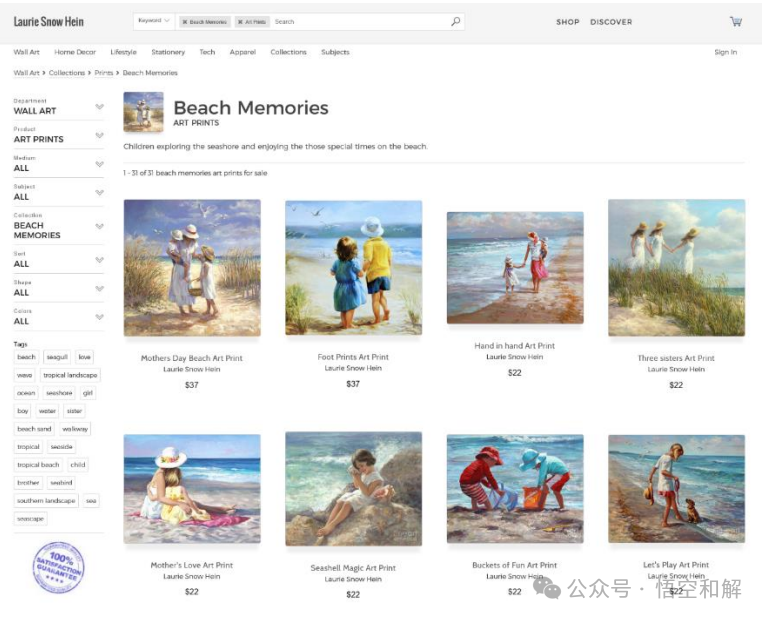Click the Three sisters Art Print title

pos(676,358)
